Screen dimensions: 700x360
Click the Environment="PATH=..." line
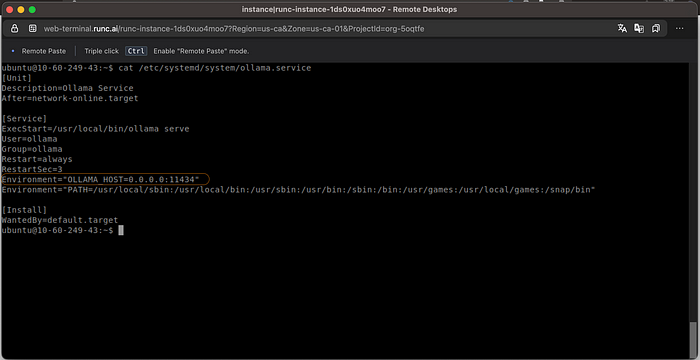(x=298, y=190)
